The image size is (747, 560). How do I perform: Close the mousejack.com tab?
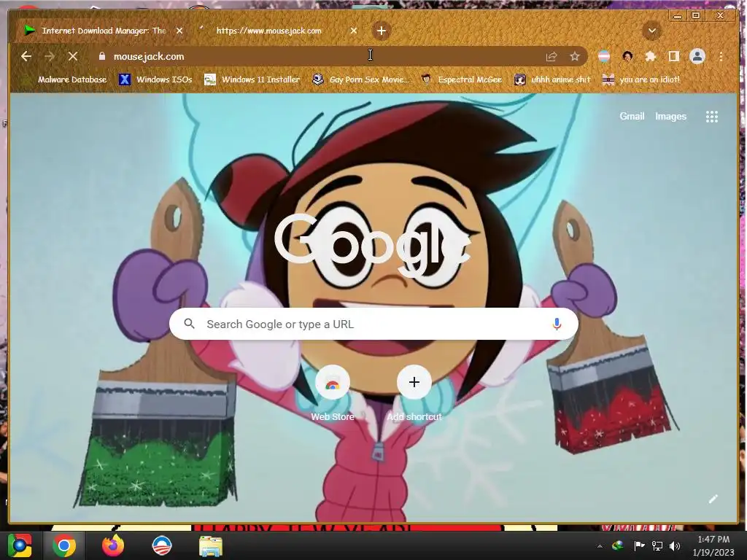(354, 31)
